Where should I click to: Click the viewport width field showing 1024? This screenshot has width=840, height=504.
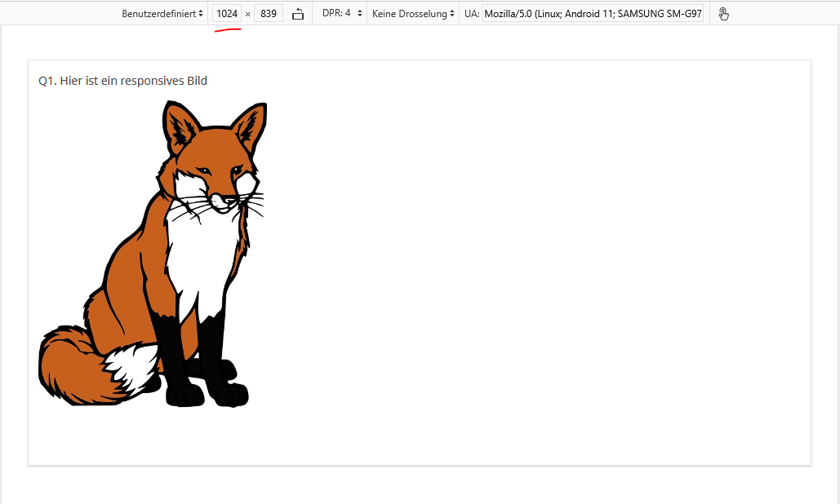(227, 14)
